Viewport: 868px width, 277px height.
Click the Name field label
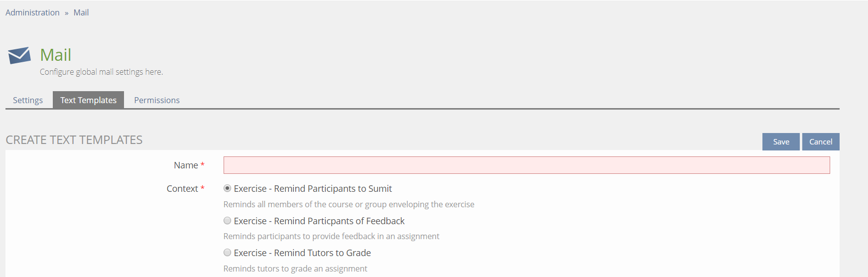(186, 165)
